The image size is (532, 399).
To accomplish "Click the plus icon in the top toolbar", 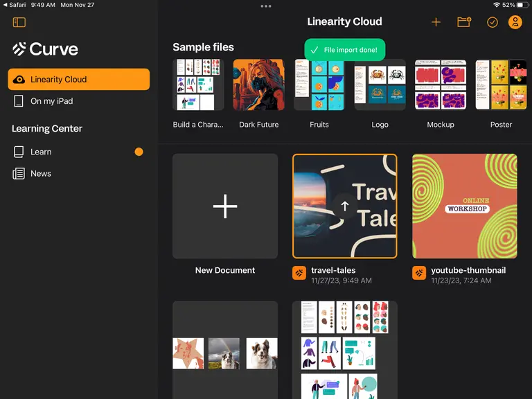I will (x=436, y=22).
